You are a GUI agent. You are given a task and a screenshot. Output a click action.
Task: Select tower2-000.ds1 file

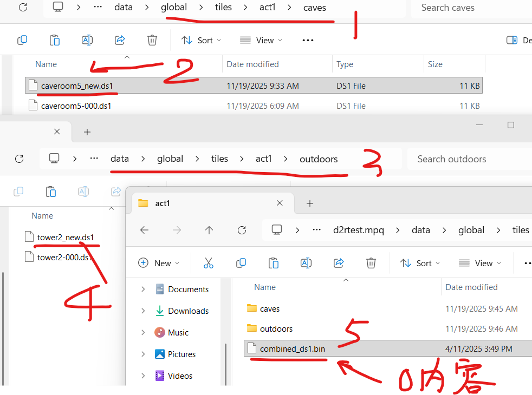coord(65,258)
